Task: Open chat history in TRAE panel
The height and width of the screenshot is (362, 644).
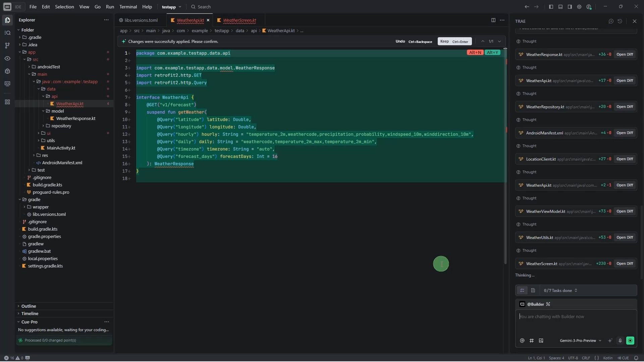Action: pyautogui.click(x=620, y=21)
